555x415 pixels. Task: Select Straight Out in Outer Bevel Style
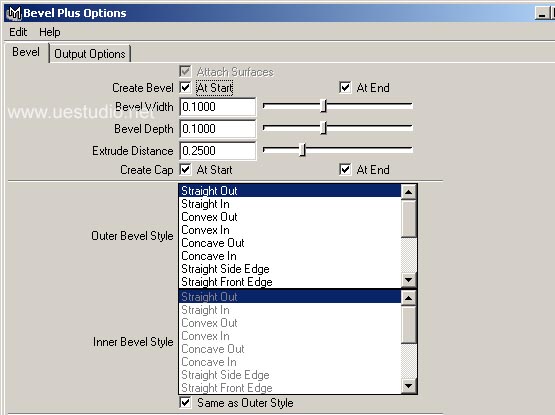(x=290, y=191)
